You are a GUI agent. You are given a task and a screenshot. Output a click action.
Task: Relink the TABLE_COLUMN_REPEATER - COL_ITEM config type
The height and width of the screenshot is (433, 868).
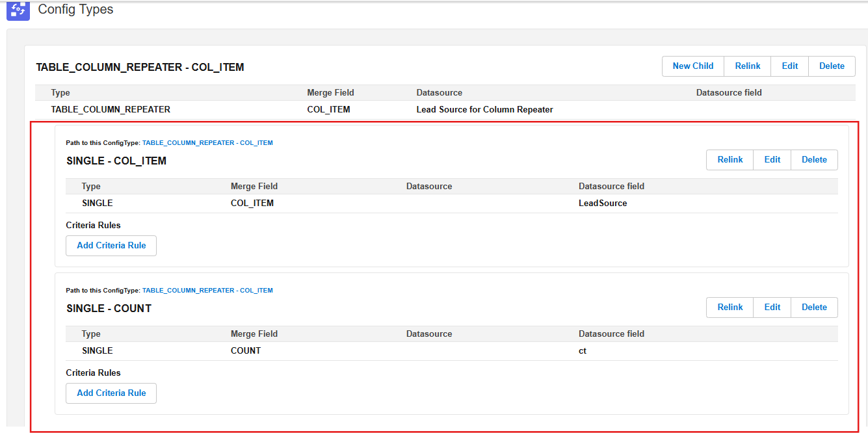747,66
